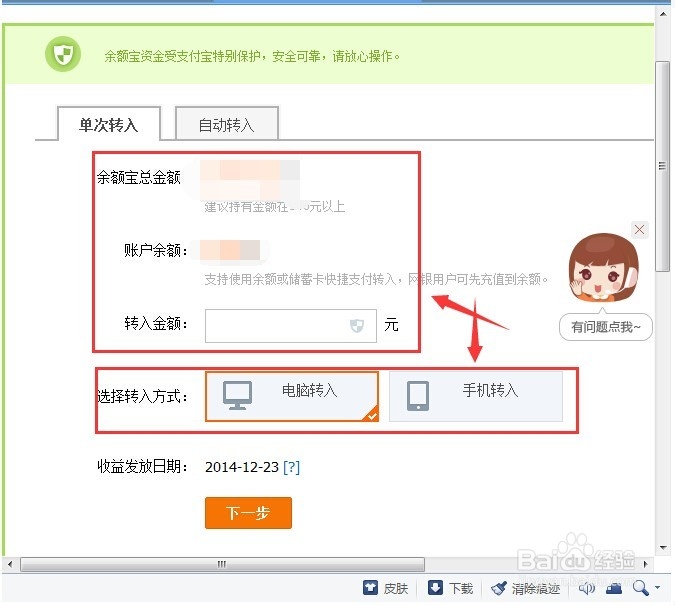This screenshot has width=675, height=605.
Task: Open 皮肤 skin option in status bar
Action: click(386, 588)
